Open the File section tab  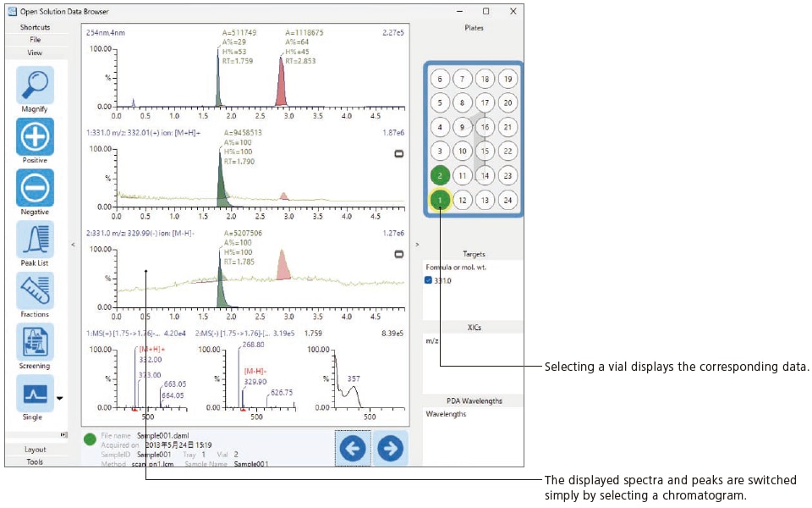35,40
